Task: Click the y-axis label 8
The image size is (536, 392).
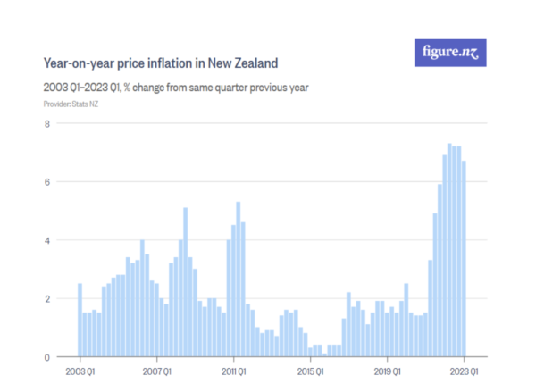Action: point(47,123)
